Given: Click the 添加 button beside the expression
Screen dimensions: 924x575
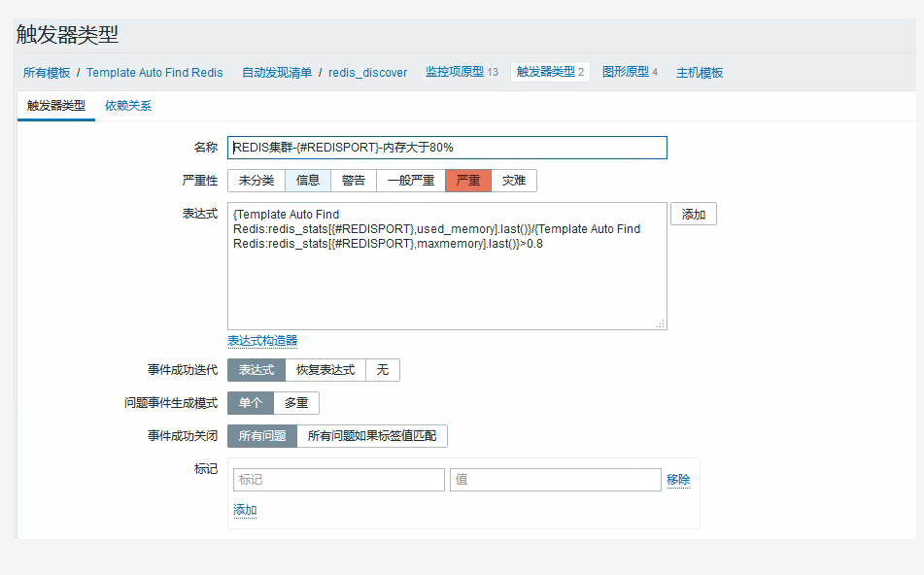Looking at the screenshot, I should (x=694, y=214).
